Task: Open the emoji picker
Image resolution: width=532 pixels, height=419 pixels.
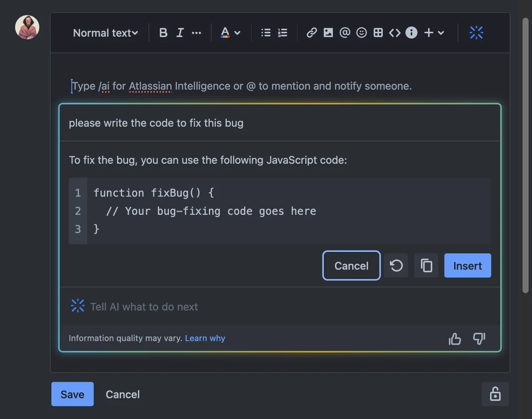Action: coord(362,33)
